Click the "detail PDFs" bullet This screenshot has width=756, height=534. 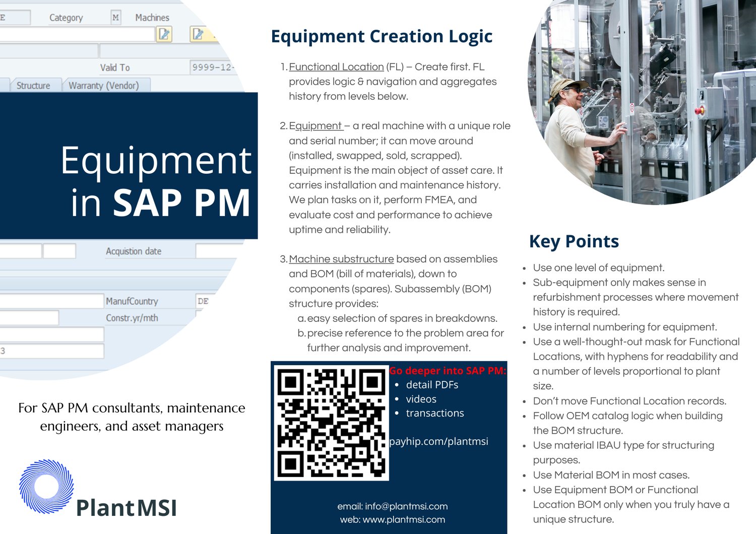pos(432,385)
